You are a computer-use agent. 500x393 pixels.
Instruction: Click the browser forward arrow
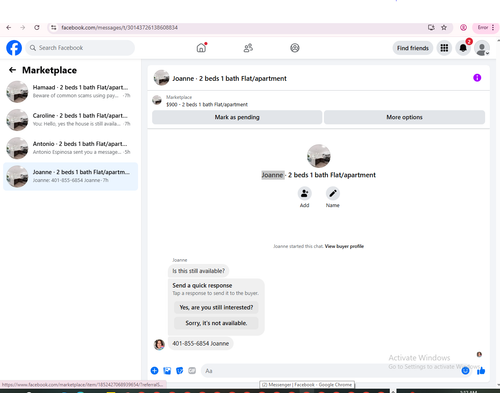[x=23, y=28]
